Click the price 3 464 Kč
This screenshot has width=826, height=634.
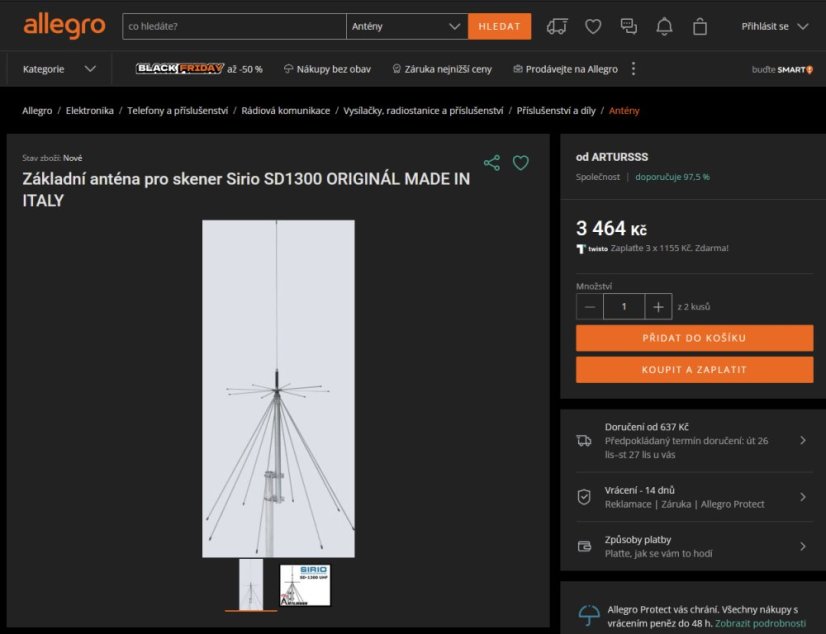click(x=611, y=229)
